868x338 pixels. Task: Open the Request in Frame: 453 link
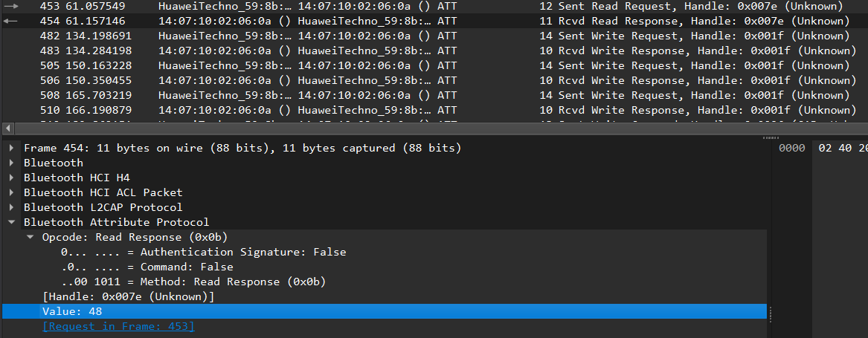pos(118,326)
